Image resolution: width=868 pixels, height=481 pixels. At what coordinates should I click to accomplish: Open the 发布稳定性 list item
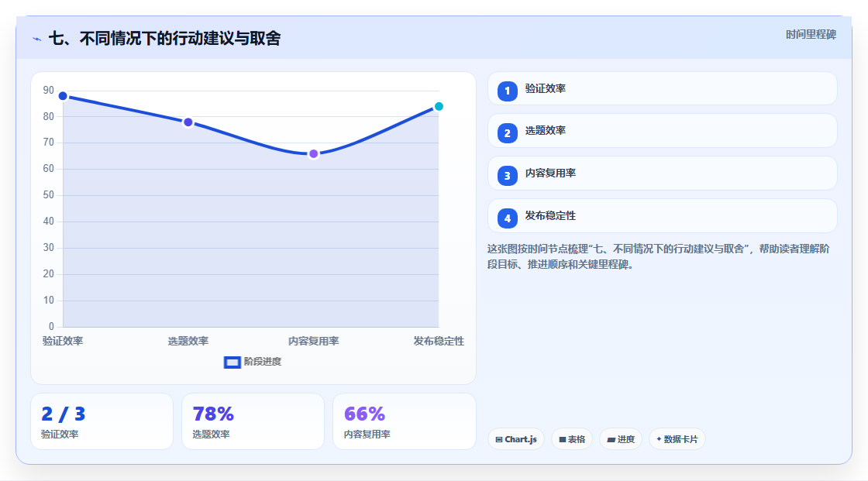click(662, 216)
